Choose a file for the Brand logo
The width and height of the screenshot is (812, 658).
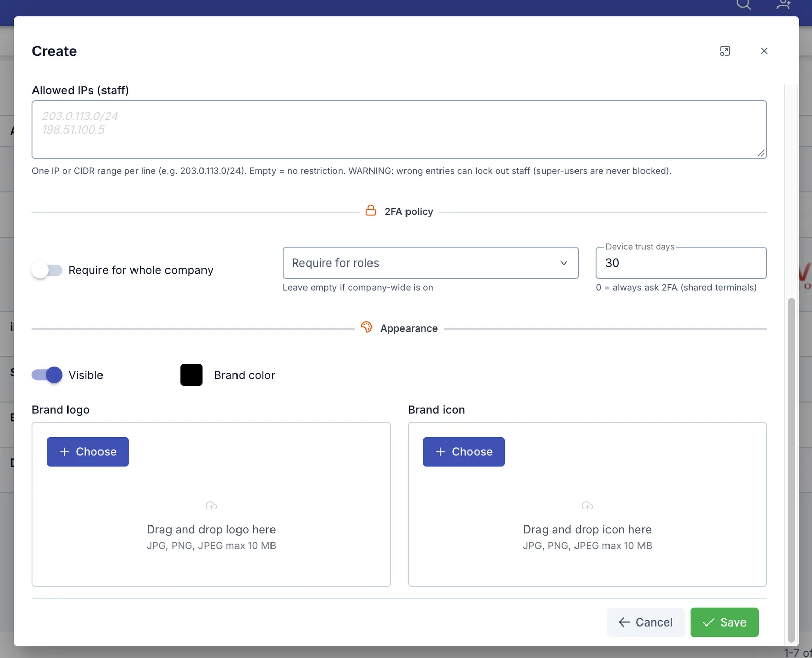[x=88, y=452]
